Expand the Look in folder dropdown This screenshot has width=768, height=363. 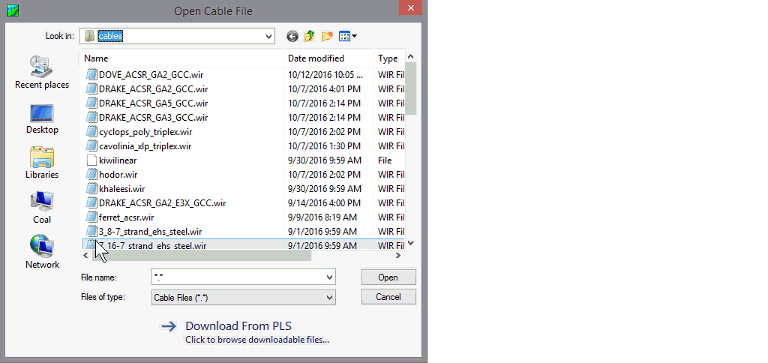(268, 36)
